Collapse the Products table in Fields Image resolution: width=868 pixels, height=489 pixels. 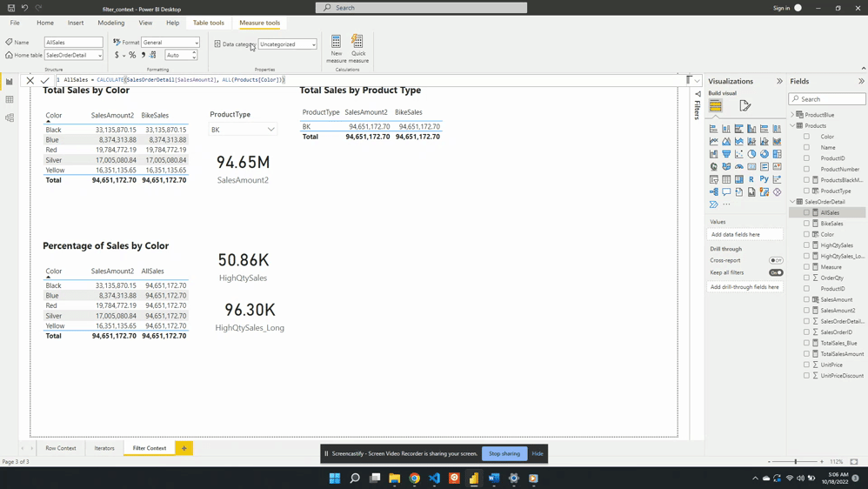click(793, 125)
